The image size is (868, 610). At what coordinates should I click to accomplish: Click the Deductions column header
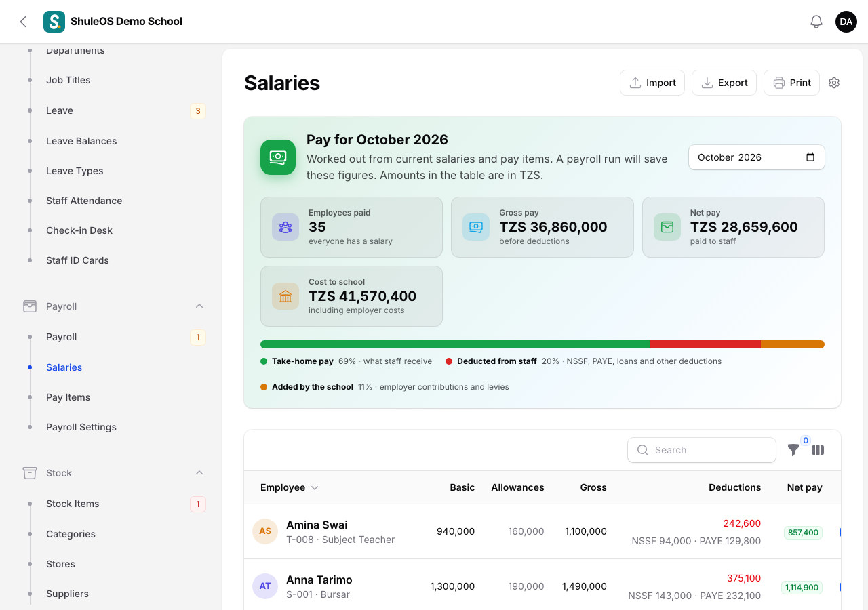[735, 487]
